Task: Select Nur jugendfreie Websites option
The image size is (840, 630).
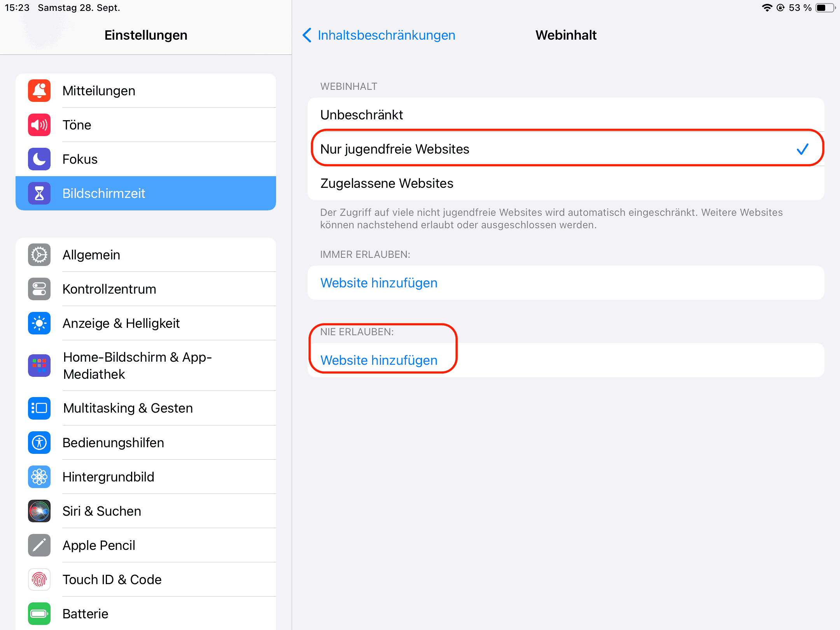Action: tap(566, 149)
